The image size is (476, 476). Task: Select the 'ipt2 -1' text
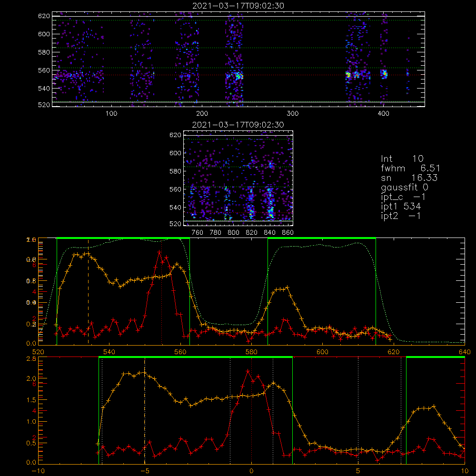401,216
